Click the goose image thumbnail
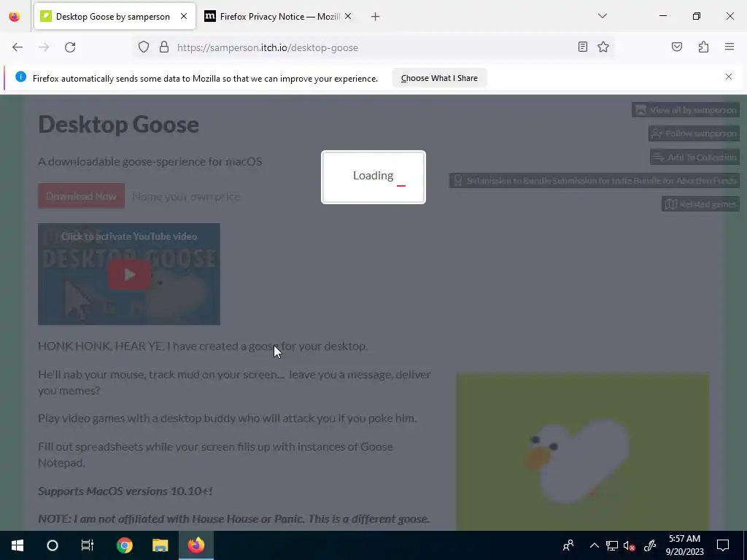 tap(582, 451)
